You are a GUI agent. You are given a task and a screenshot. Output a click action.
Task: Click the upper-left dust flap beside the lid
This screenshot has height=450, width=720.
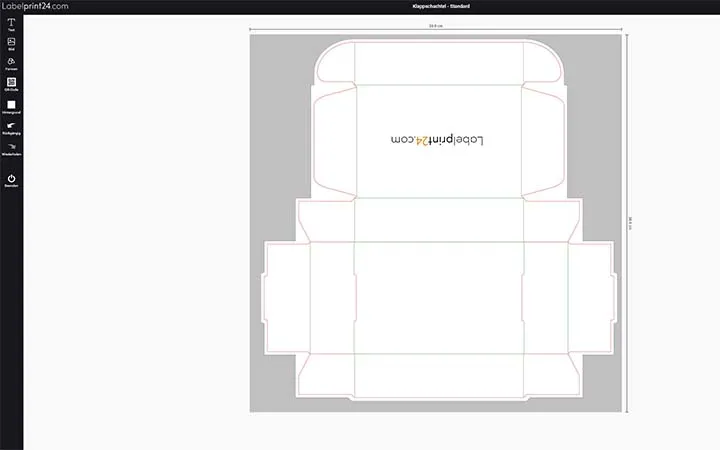pyautogui.click(x=334, y=140)
